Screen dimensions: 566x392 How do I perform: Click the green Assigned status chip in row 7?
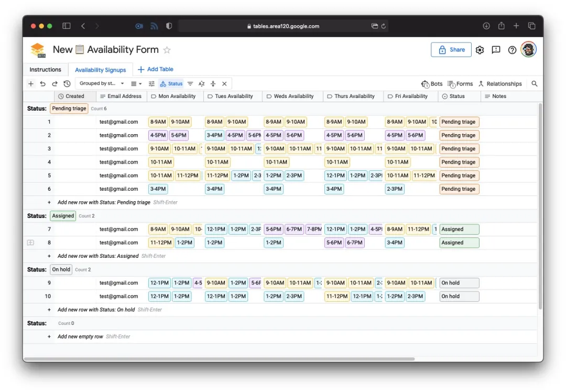point(459,229)
